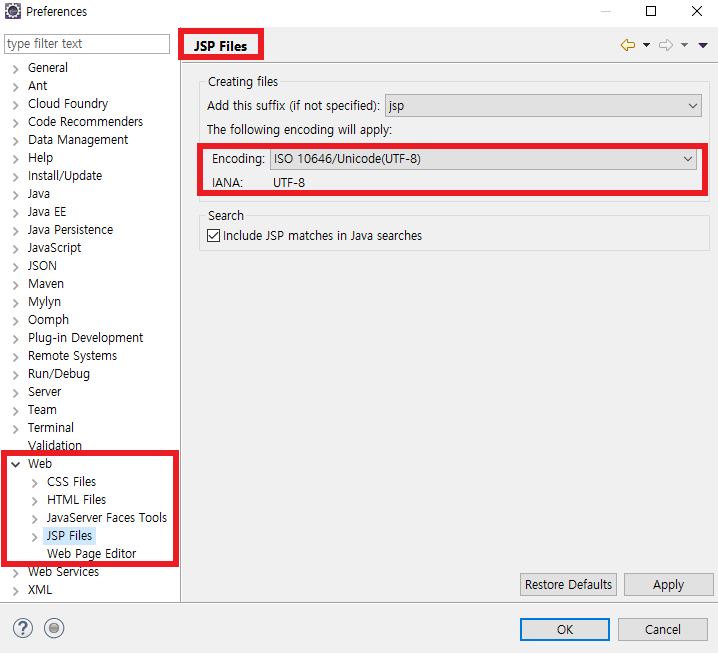Maximize the Preferences window
This screenshot has width=718, height=653.
point(651,11)
